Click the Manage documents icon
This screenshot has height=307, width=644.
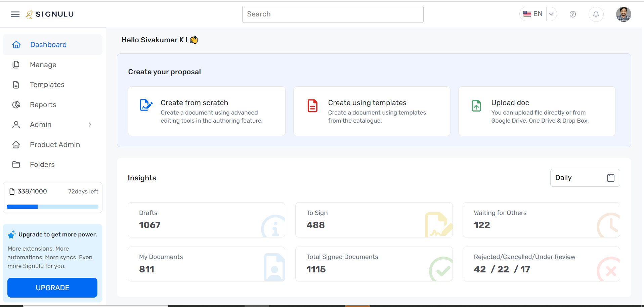click(x=16, y=64)
